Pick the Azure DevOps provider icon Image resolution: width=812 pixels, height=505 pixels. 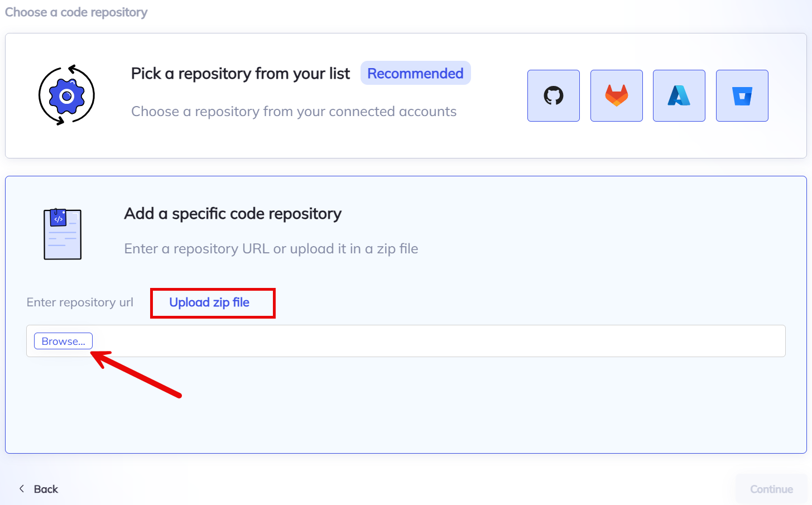pyautogui.click(x=679, y=95)
